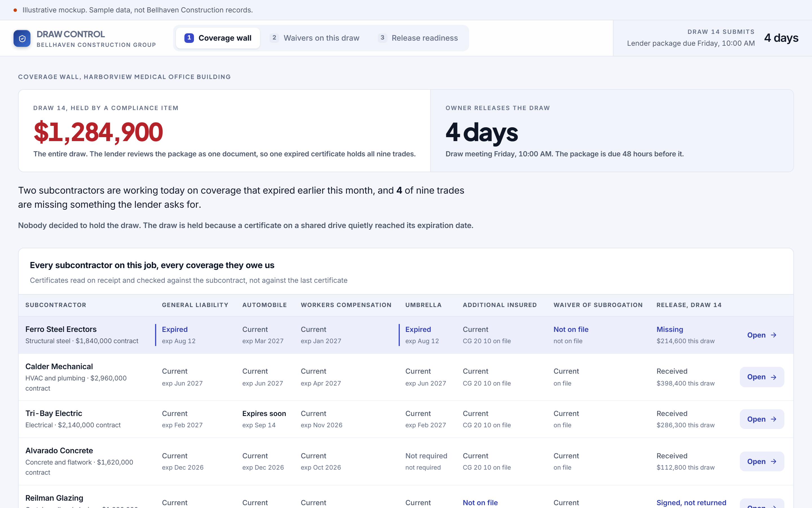Image resolution: width=812 pixels, height=508 pixels.
Task: Click the Subcontractor column header
Action: (56, 305)
